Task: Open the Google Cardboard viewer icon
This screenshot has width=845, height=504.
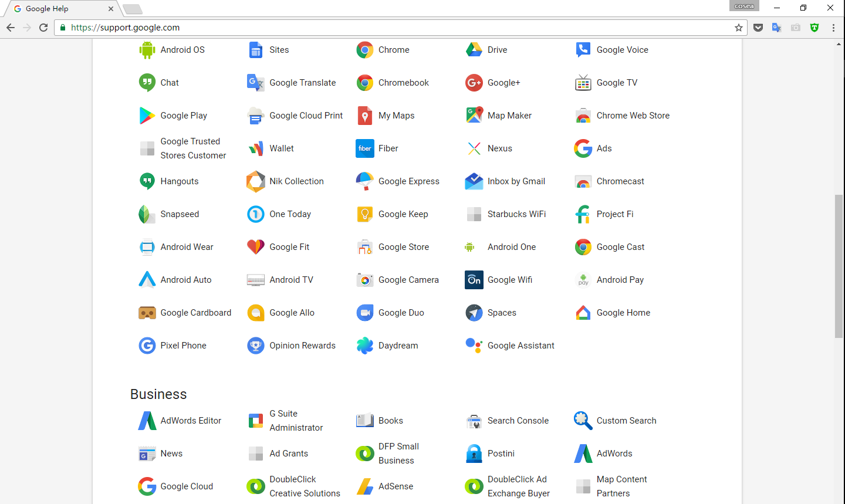Action: coord(147,313)
